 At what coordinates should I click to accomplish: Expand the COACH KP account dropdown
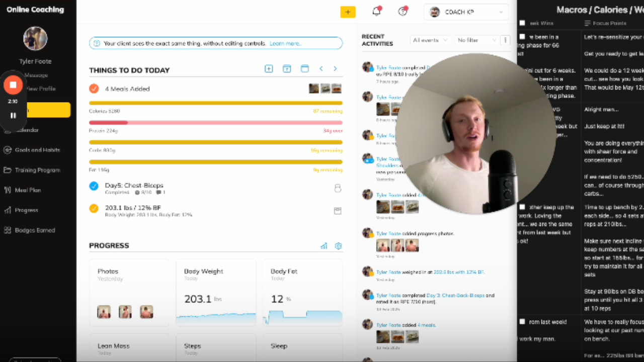coord(466,12)
